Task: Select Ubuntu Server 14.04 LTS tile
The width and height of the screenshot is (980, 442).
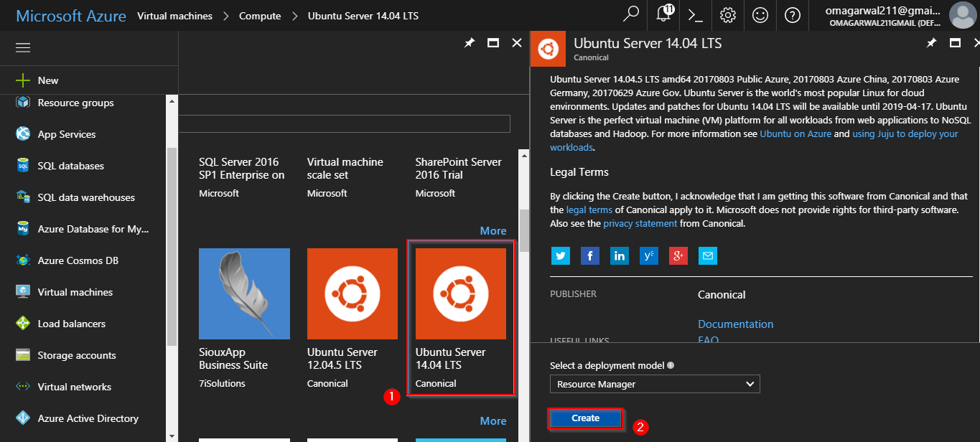Action: click(461, 318)
